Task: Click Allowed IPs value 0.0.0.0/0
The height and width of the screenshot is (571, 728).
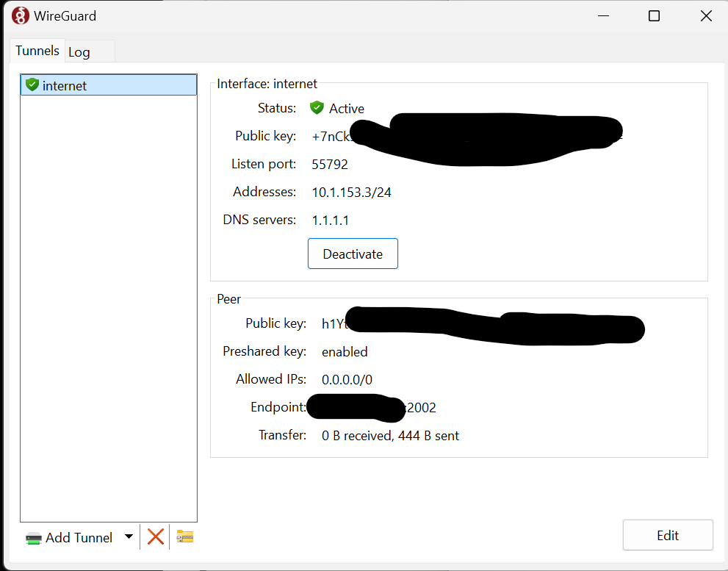Action: pyautogui.click(x=347, y=380)
